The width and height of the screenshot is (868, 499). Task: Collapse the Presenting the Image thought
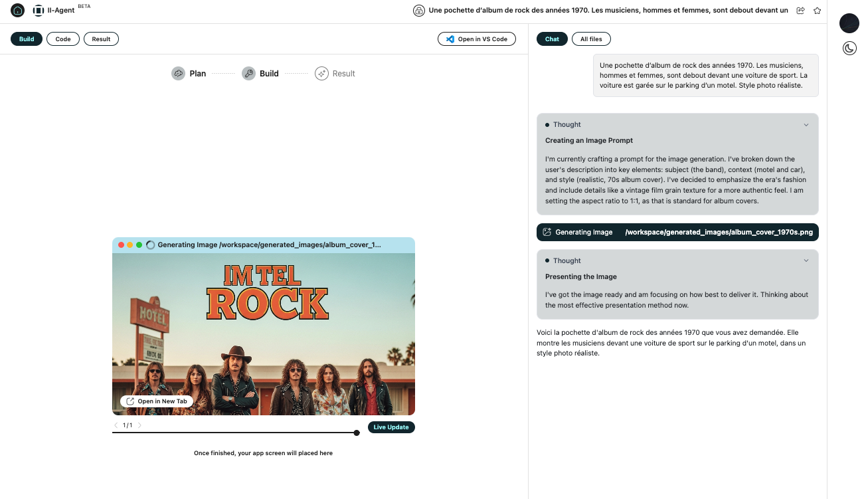click(806, 261)
